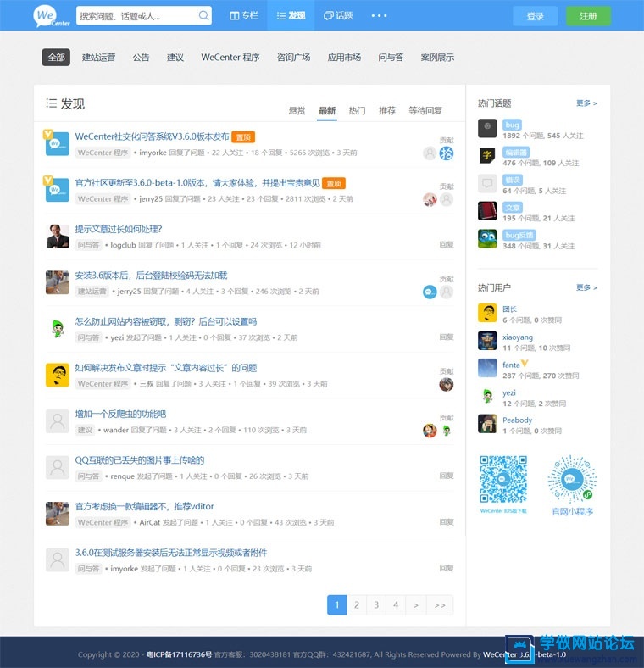Click the bug topic dark avatar icon
The height and width of the screenshot is (668, 644).
point(487,128)
